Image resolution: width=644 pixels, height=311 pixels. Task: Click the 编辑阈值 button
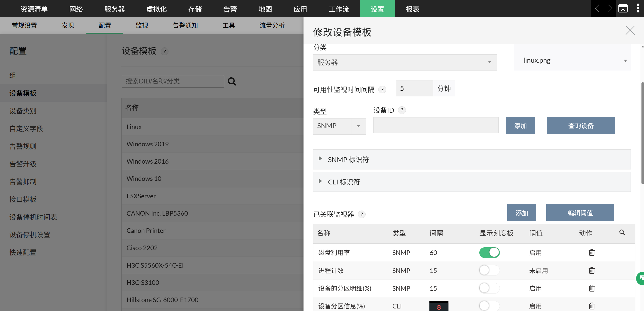pos(580,213)
